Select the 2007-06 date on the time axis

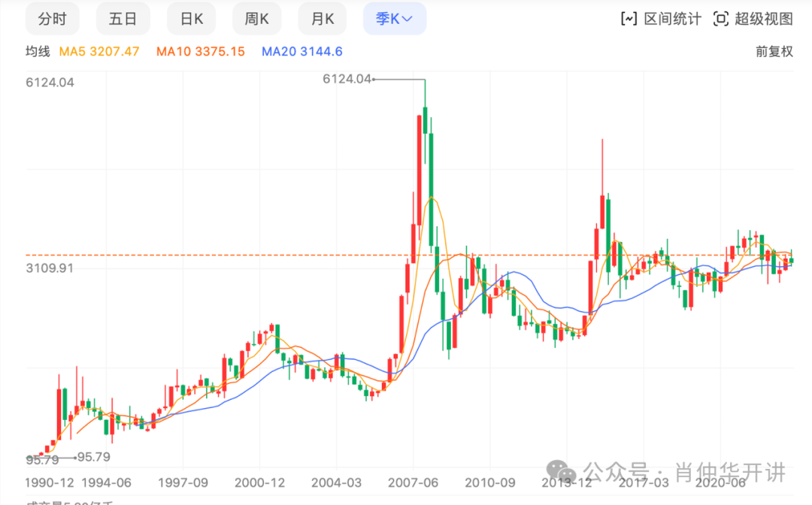pyautogui.click(x=413, y=482)
